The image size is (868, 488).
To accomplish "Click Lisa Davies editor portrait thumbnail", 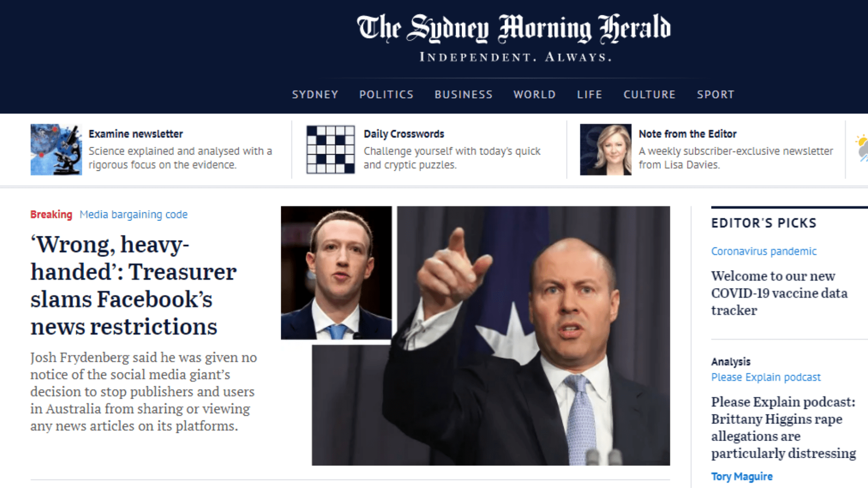I will [x=606, y=150].
